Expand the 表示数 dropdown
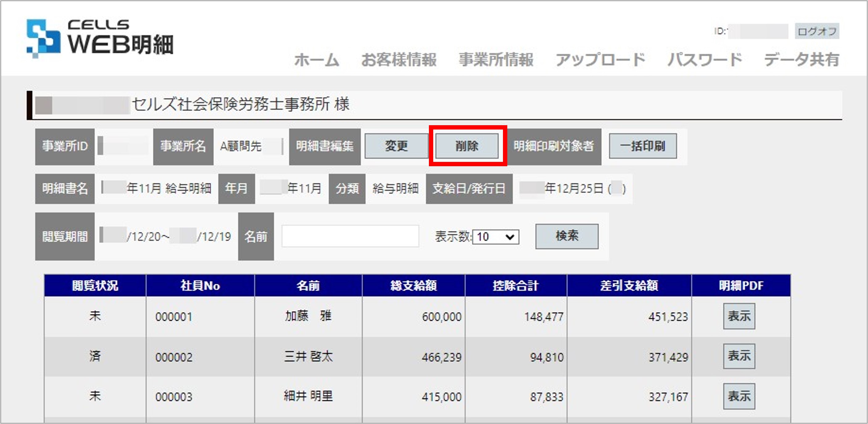868x424 pixels. click(495, 237)
